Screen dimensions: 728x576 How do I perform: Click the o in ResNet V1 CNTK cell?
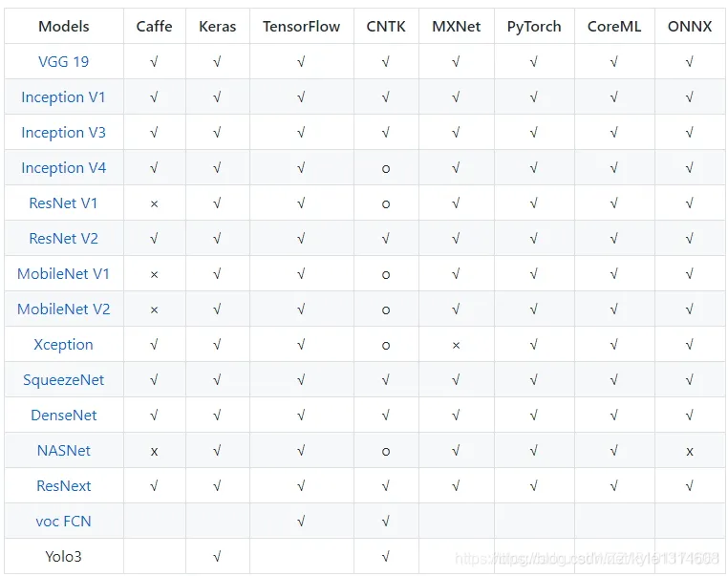coord(386,203)
